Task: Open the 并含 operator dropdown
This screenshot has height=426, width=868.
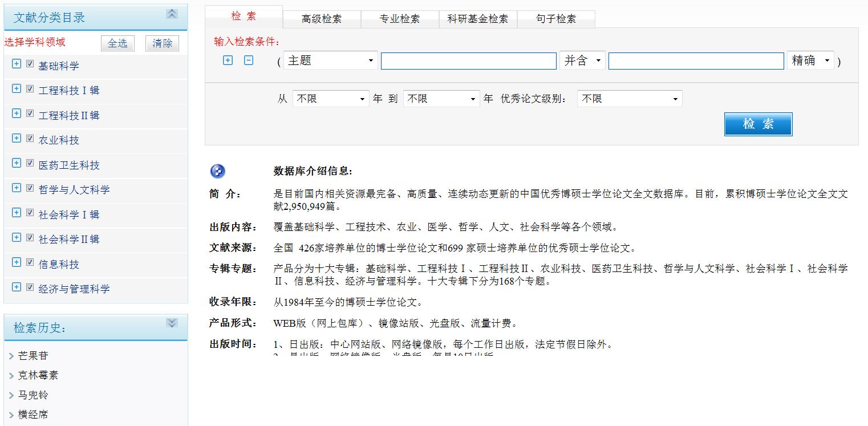Action: 582,61
